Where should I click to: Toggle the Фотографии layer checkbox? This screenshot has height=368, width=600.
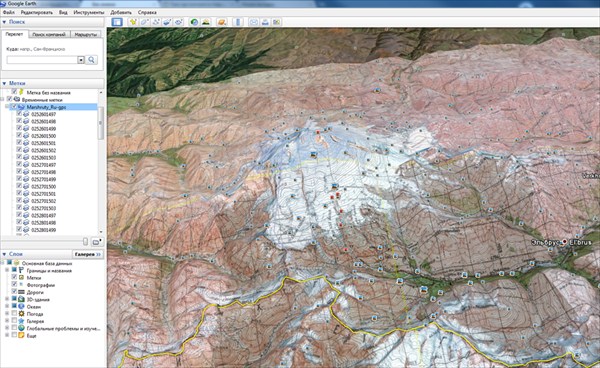point(15,285)
